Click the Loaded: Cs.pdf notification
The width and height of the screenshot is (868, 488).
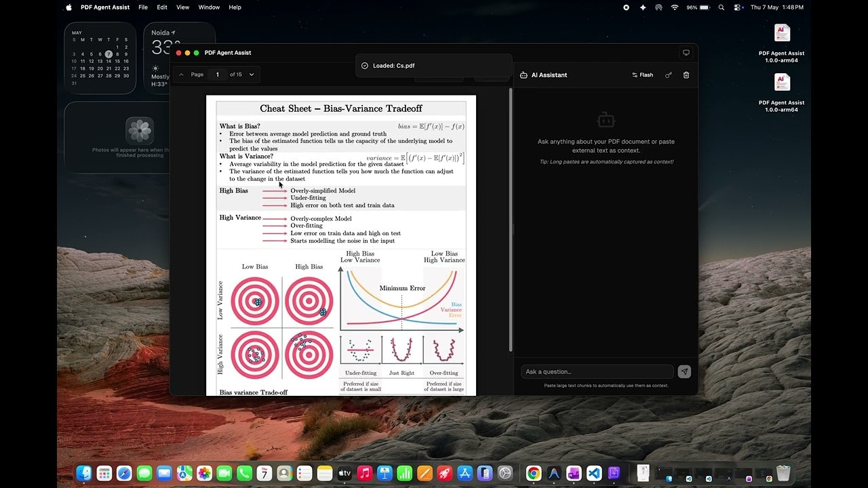(434, 66)
